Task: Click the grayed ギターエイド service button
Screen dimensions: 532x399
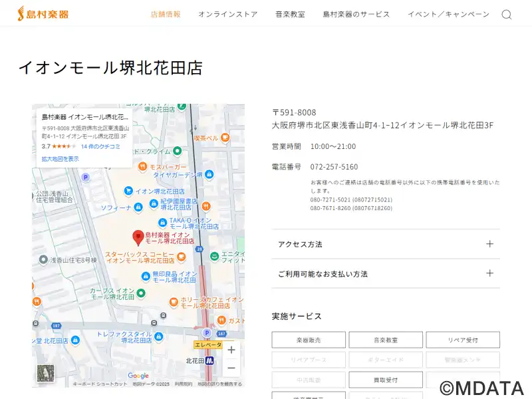Action: pyautogui.click(x=386, y=360)
